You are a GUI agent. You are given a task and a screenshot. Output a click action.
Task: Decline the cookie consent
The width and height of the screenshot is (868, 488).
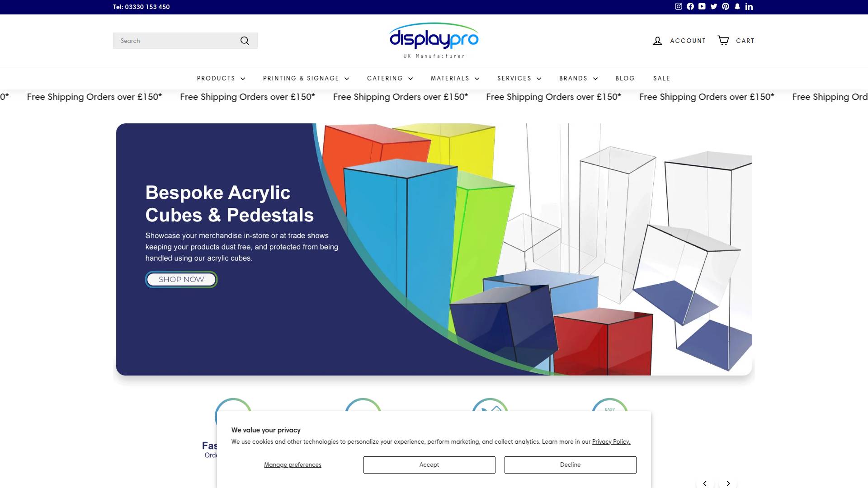(570, 465)
